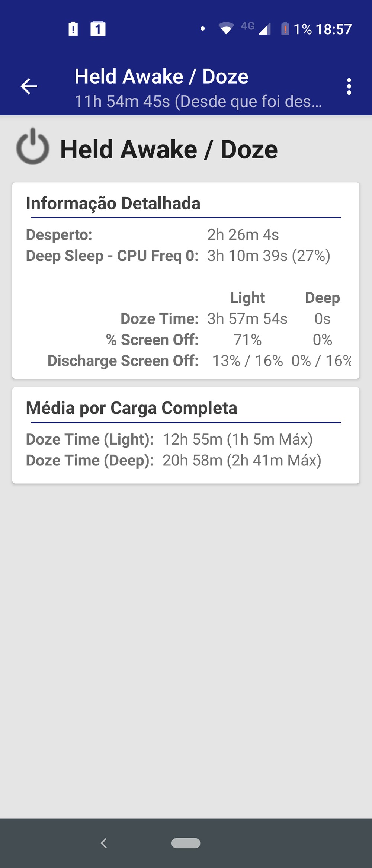This screenshot has width=372, height=868.
Task: Open the three-dot overflow menu
Action: pos(349,87)
